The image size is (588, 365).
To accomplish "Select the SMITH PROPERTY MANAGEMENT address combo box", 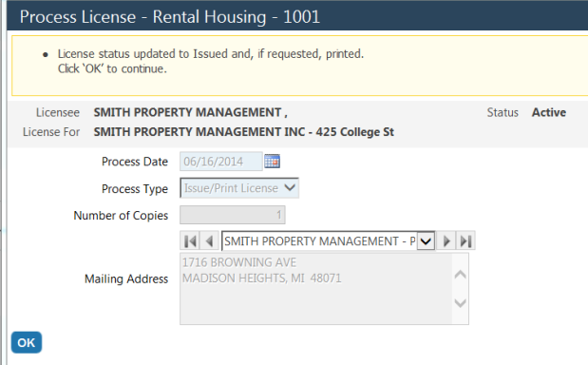I will coord(328,240).
